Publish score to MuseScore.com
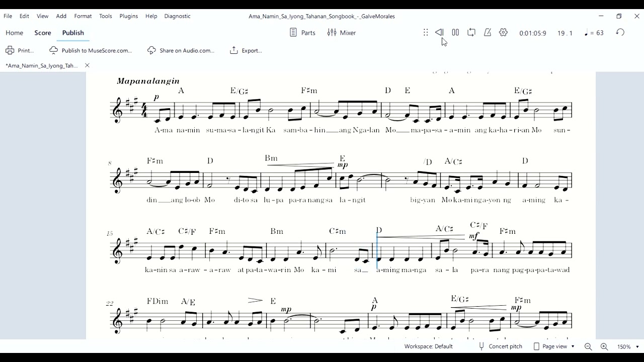The width and height of the screenshot is (644, 362). 91,50
